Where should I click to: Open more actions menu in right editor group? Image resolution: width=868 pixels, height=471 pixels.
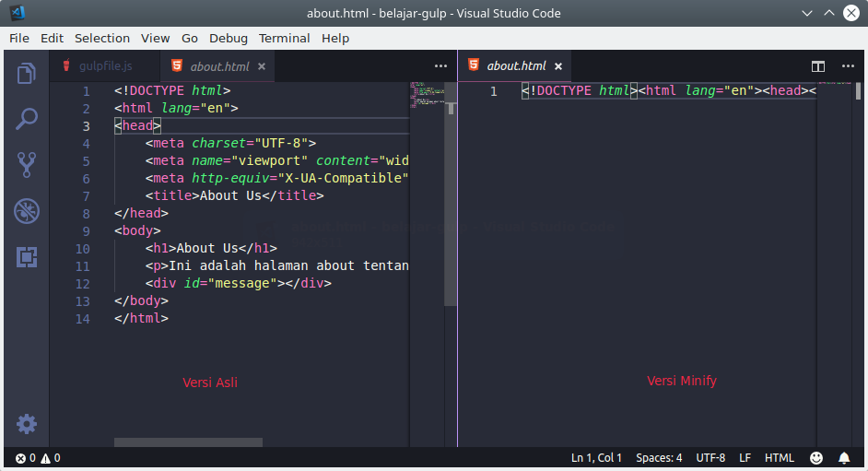point(848,65)
